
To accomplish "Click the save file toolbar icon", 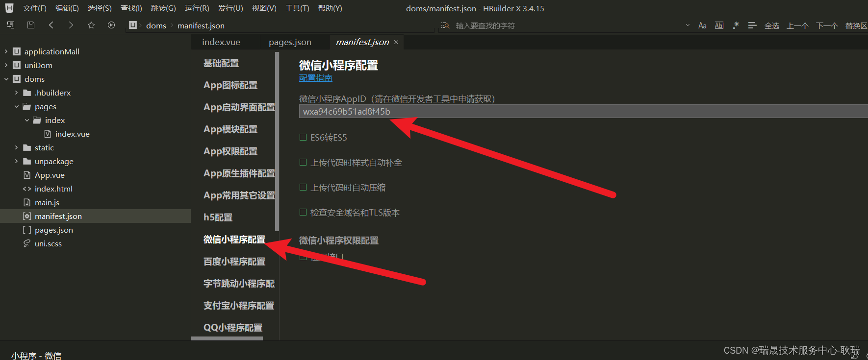I will (31, 25).
